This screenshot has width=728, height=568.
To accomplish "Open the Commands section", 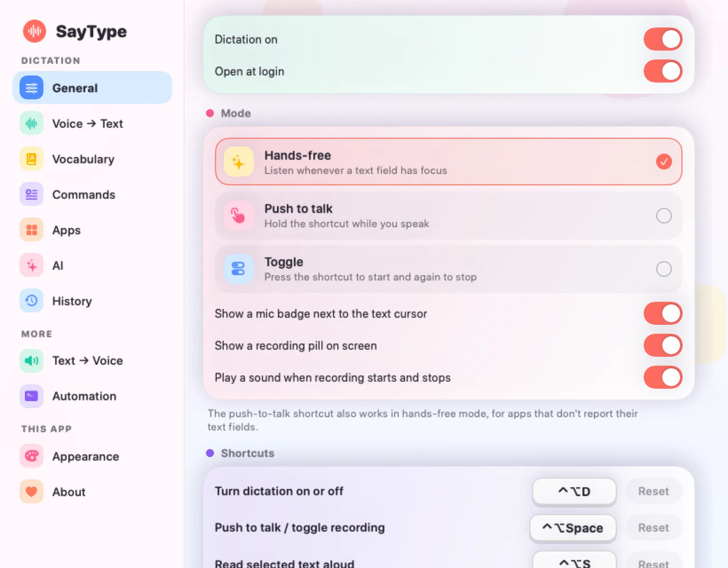I will click(92, 194).
